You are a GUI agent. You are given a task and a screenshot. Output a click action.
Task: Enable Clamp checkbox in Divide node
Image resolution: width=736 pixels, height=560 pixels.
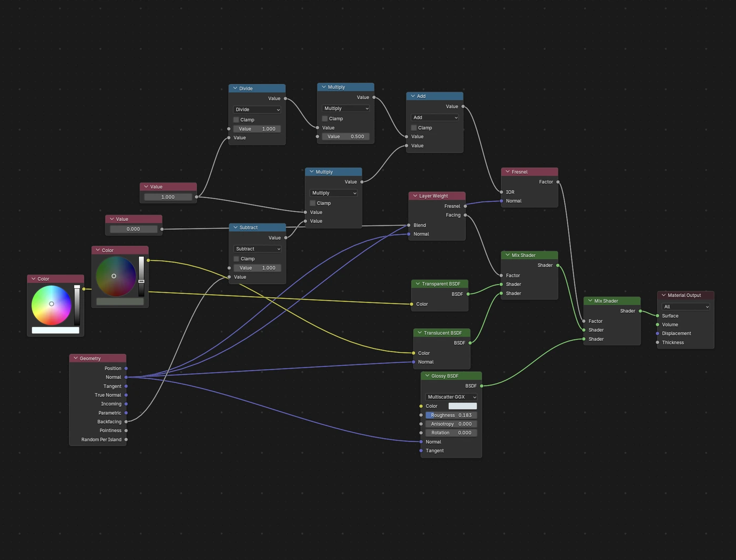pos(237,120)
